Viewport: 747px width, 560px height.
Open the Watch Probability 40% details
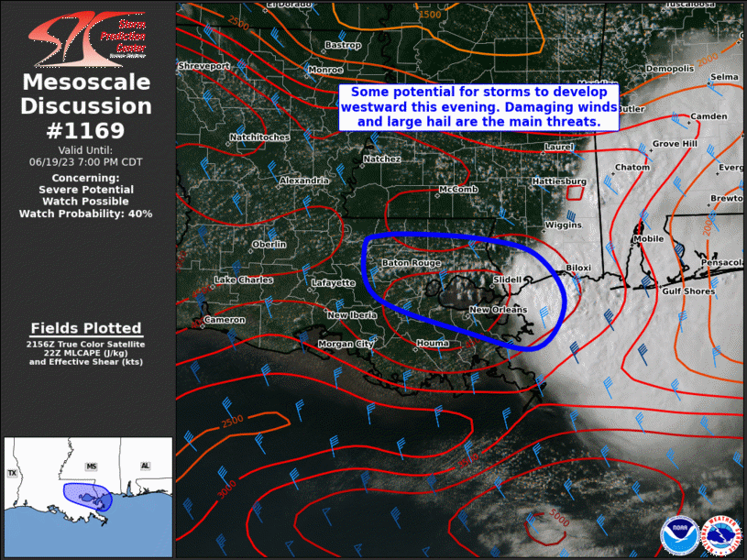pyautogui.click(x=86, y=214)
